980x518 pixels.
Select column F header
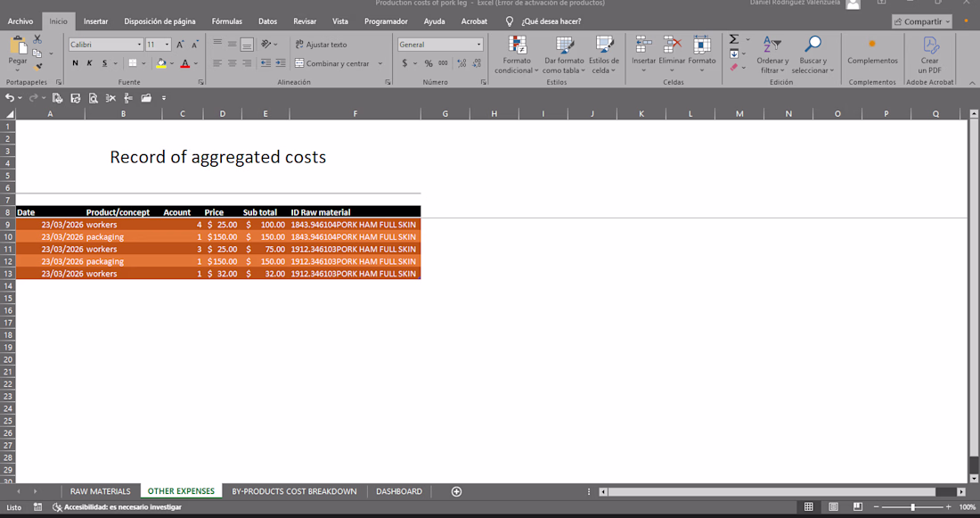[355, 114]
